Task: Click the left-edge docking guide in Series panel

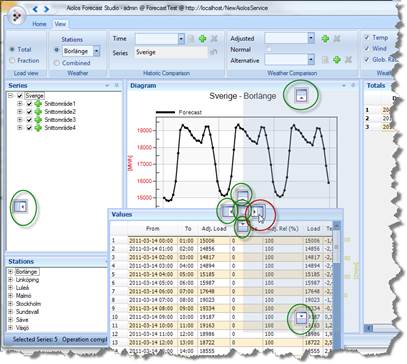Action: [21, 207]
